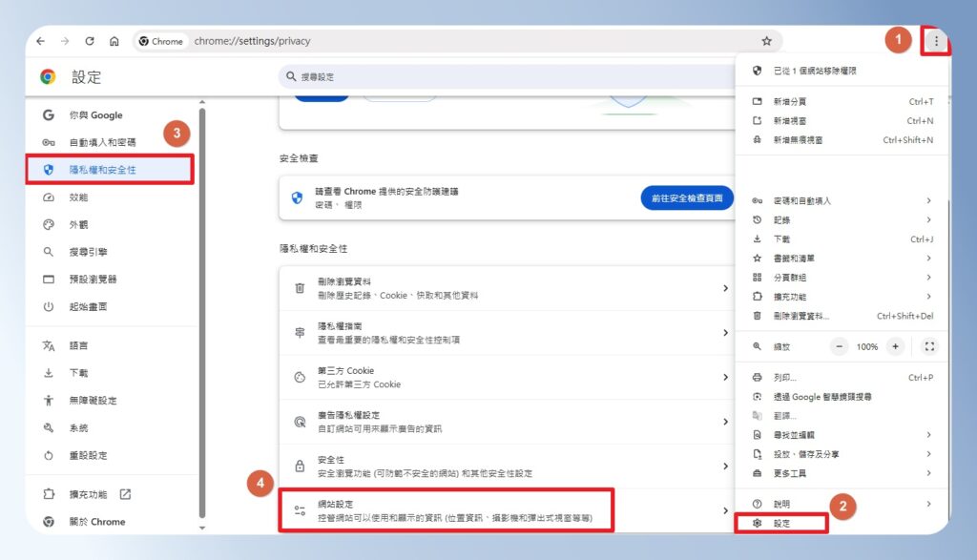The image size is (977, 560).
Task: Click the Chrome site info chip
Action: click(x=160, y=41)
